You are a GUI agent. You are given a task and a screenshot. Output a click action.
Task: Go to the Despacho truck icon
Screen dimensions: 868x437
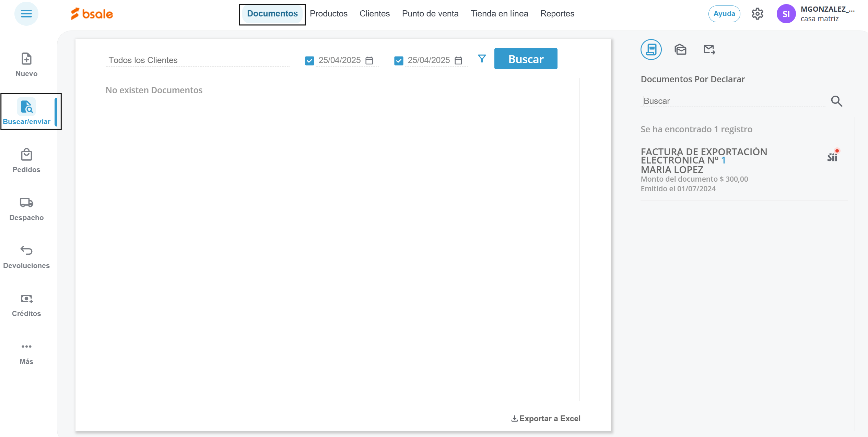[x=26, y=203]
